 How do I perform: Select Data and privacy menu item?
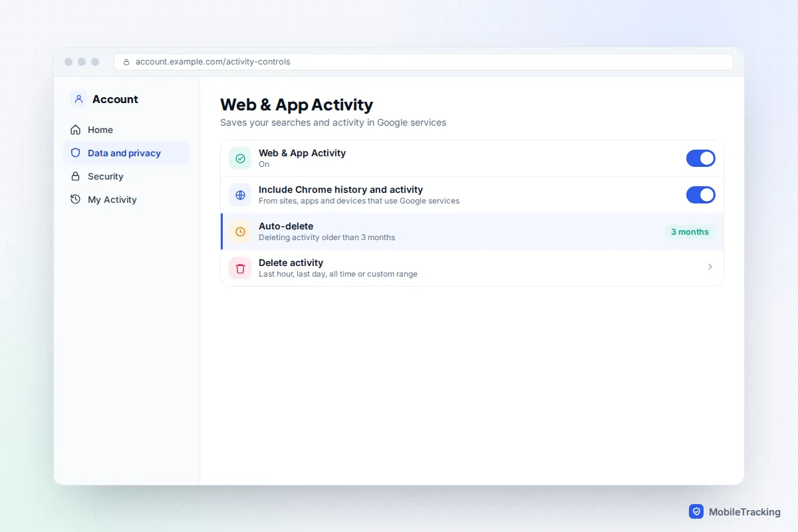click(x=126, y=153)
